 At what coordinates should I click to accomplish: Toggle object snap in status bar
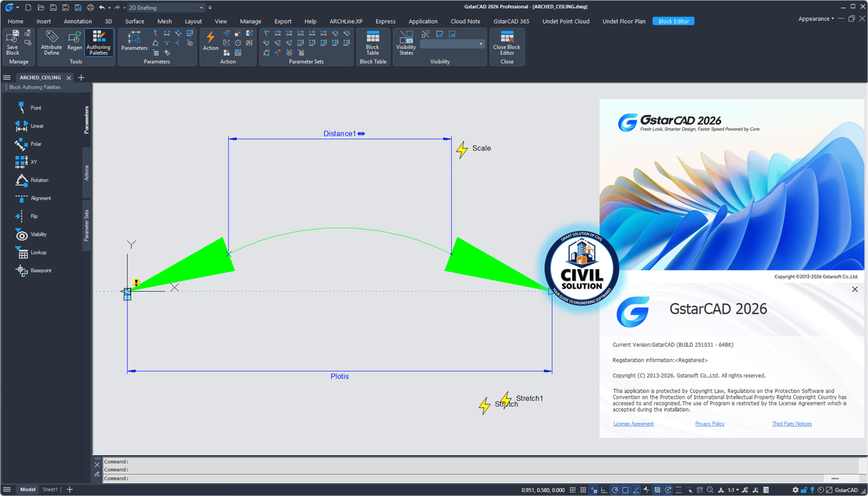click(x=626, y=490)
